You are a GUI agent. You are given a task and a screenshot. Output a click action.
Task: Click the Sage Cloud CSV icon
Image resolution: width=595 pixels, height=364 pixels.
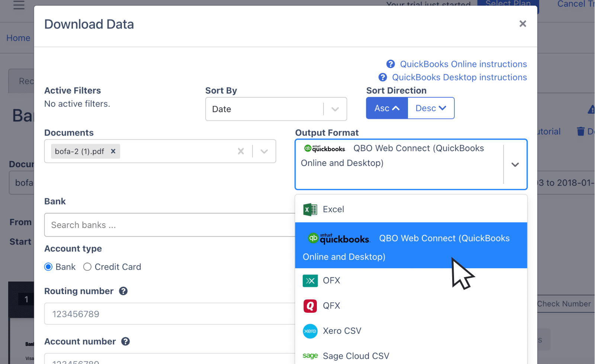[x=310, y=355]
